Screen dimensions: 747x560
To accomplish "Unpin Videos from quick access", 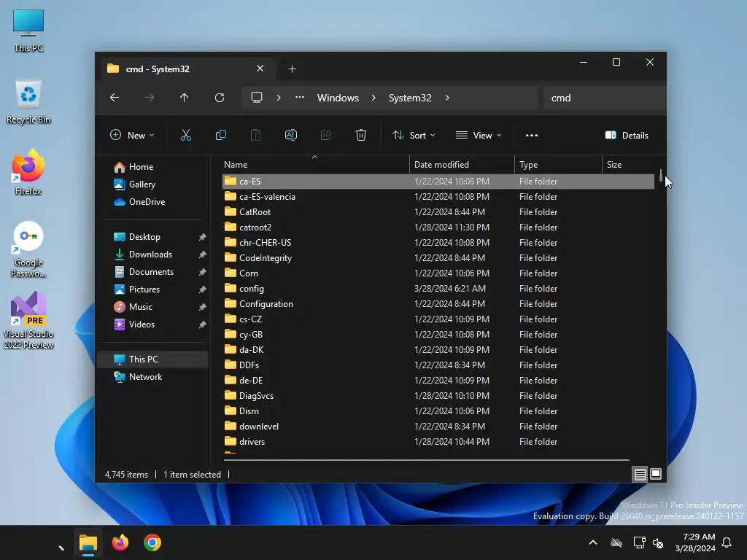I will (x=203, y=324).
